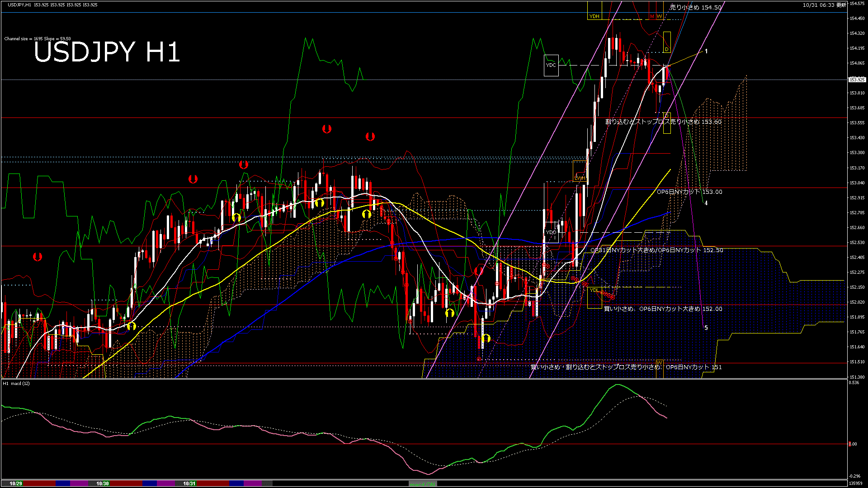Click the OP6日NYカット 153.00 text label

689,192
